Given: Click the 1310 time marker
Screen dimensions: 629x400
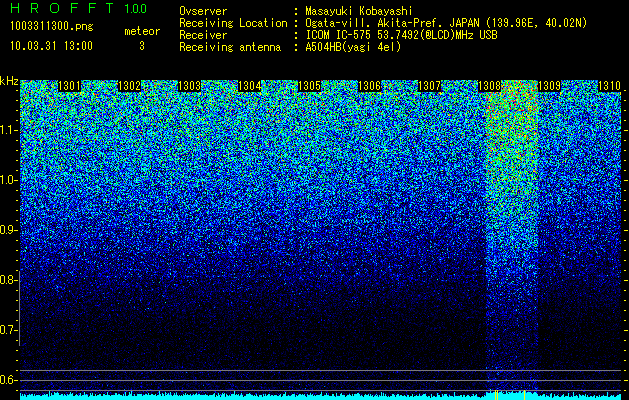Looking at the screenshot, I should tap(610, 86).
